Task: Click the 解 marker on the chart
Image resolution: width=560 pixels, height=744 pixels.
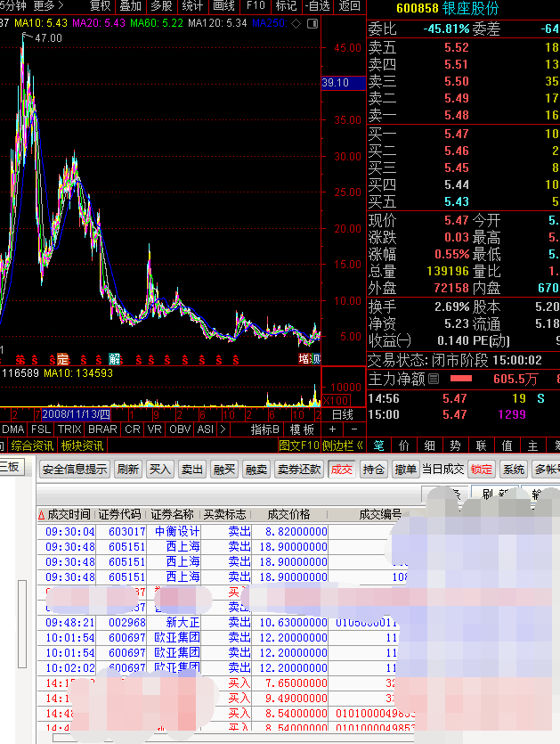Action: (114, 359)
